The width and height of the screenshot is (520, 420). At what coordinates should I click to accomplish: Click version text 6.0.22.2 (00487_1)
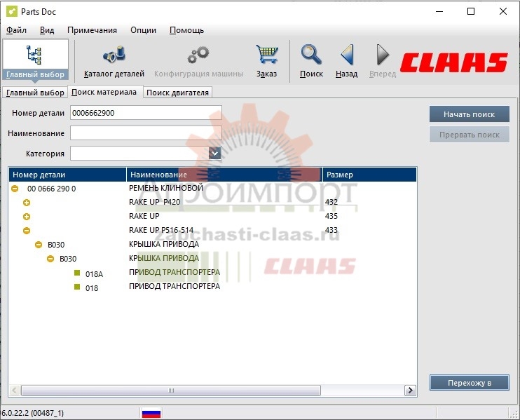[32, 413]
